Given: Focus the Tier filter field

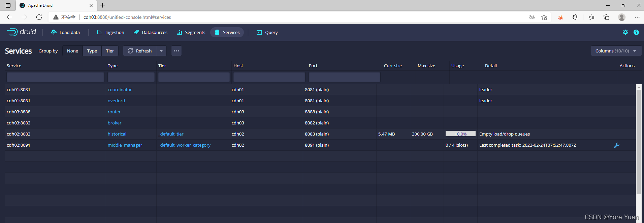Looking at the screenshot, I should point(194,77).
